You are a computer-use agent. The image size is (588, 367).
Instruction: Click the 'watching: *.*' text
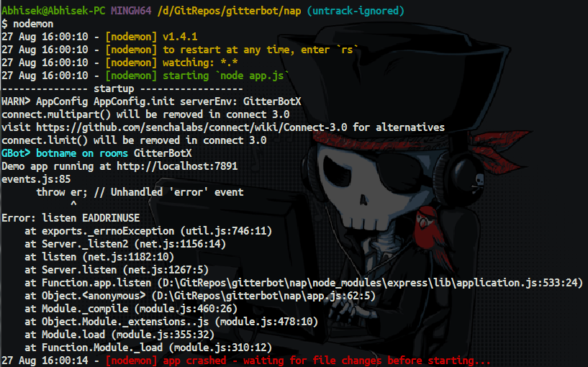click(x=200, y=63)
